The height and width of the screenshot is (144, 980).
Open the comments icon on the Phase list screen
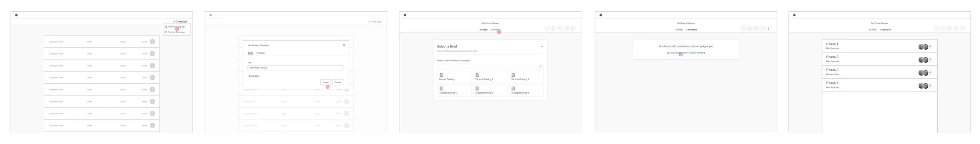pyautogui.click(x=943, y=29)
